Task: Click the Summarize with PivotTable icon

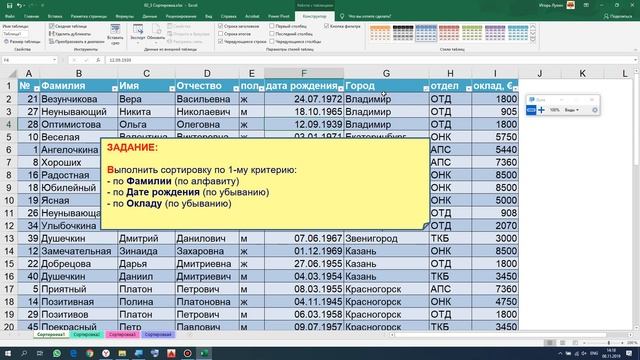Action: point(51,26)
